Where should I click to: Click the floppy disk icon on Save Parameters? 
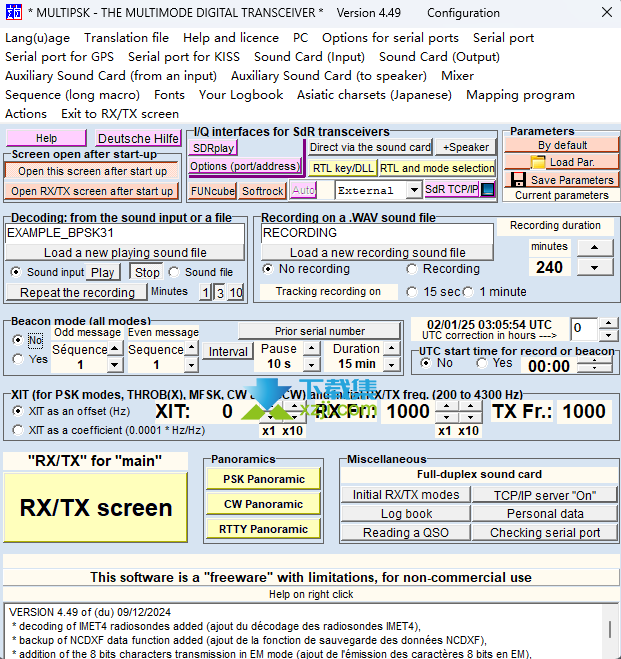(x=518, y=179)
